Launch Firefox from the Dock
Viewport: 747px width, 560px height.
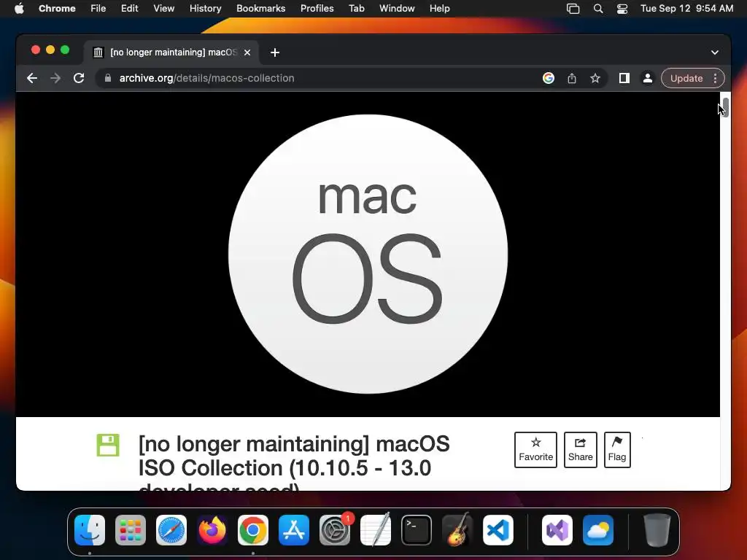[212, 530]
